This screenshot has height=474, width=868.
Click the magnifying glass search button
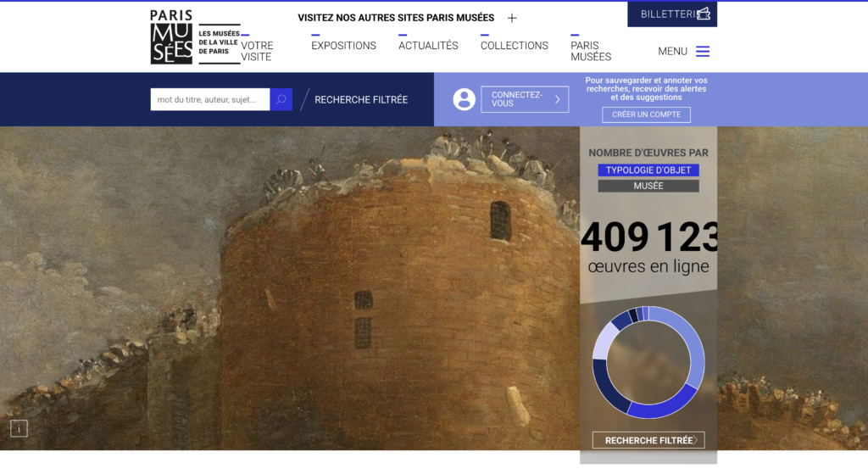point(281,99)
